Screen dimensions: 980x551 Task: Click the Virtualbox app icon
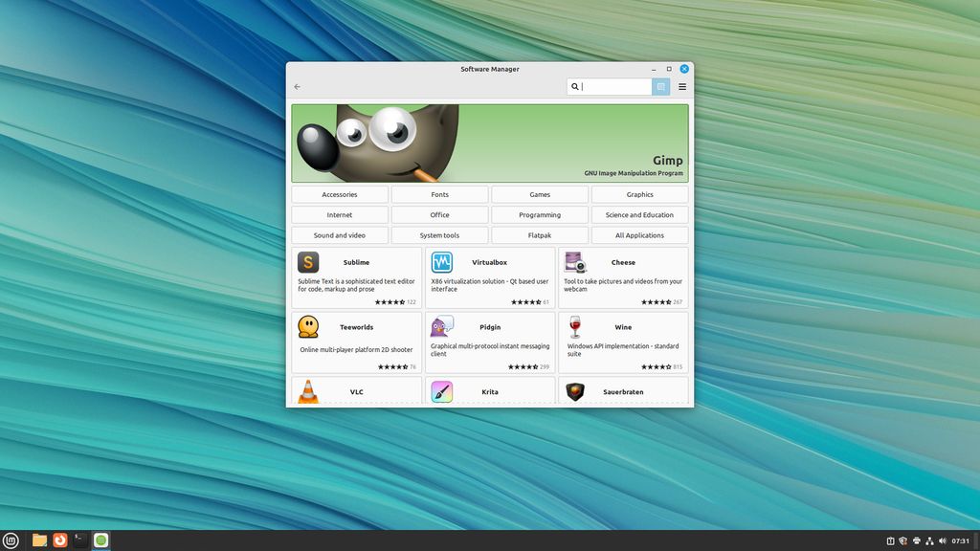click(x=441, y=264)
